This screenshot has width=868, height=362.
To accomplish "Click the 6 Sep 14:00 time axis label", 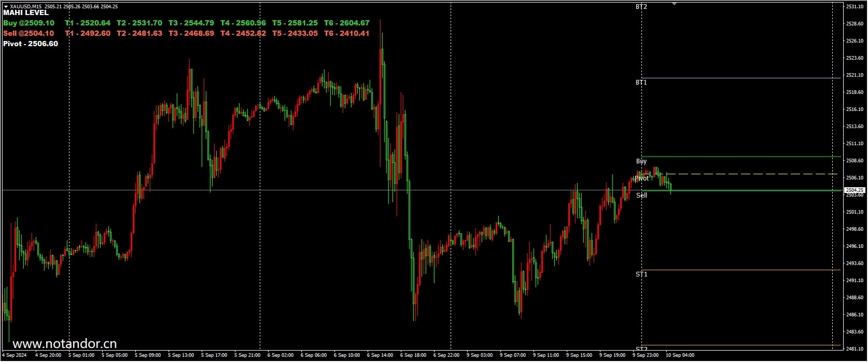I will coord(380,355).
